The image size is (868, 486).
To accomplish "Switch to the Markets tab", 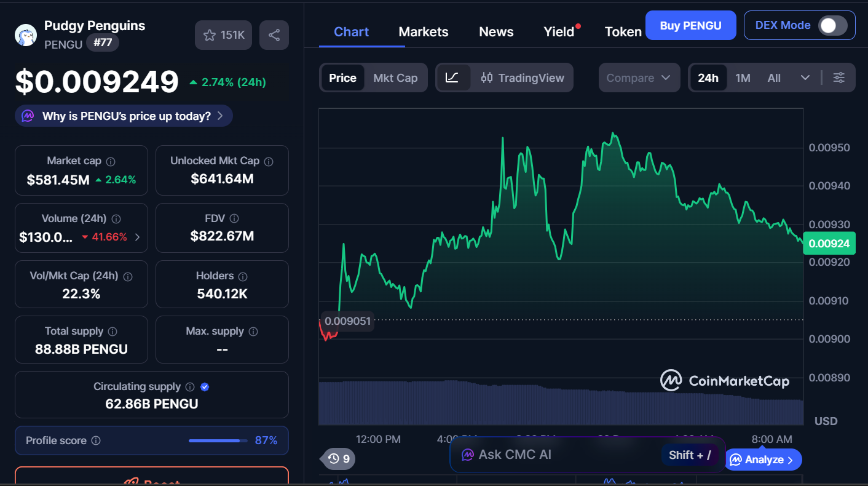I will point(423,31).
